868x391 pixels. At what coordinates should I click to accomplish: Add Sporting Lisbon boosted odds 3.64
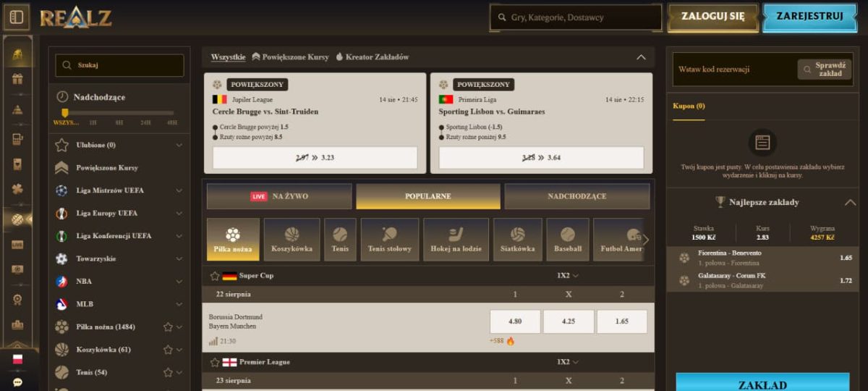[541, 157]
